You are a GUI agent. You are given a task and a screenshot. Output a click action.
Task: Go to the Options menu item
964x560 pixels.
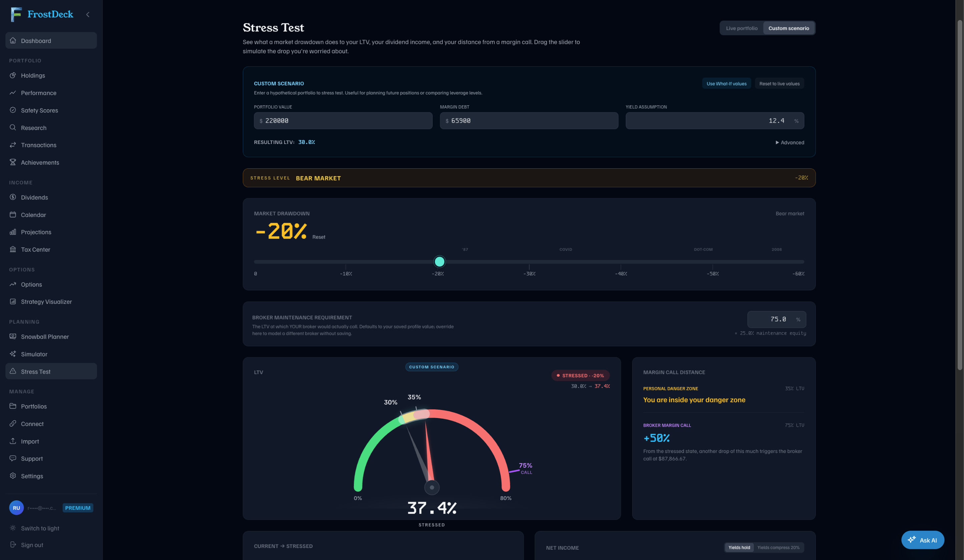(51, 284)
